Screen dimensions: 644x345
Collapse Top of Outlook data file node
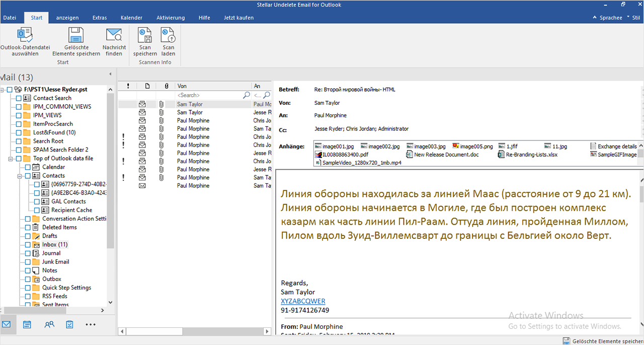pyautogui.click(x=12, y=158)
